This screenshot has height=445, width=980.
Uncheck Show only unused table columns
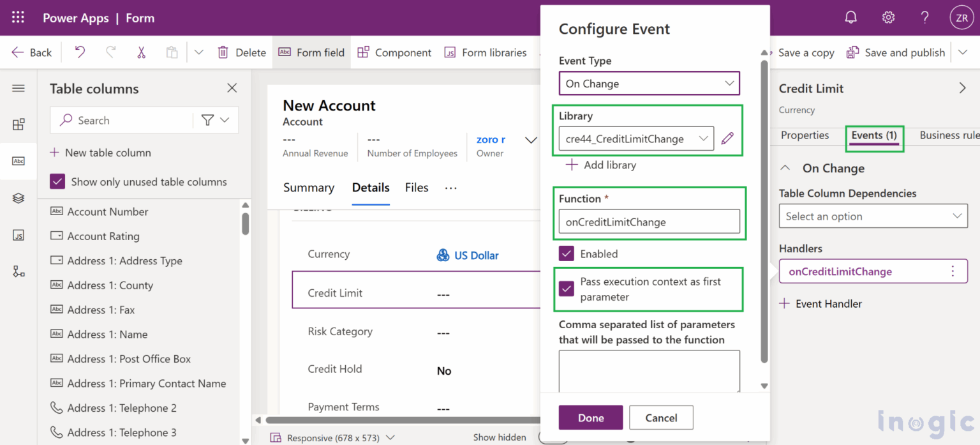coord(57,181)
